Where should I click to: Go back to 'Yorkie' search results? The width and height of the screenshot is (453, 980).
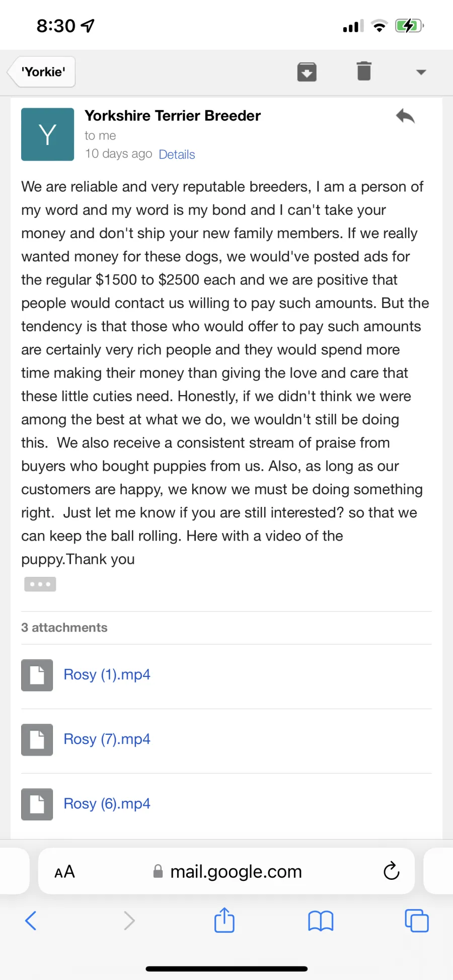(42, 72)
